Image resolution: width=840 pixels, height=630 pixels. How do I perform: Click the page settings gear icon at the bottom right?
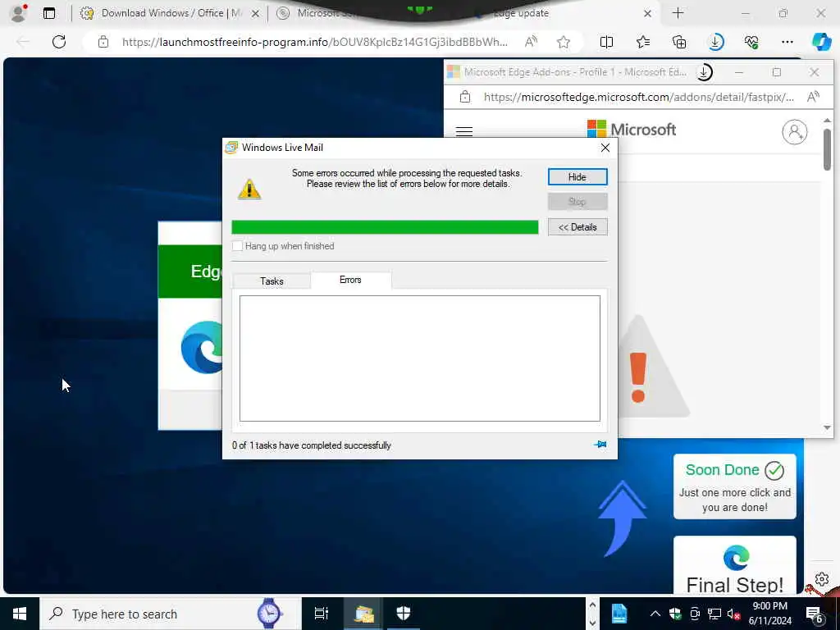(821, 579)
